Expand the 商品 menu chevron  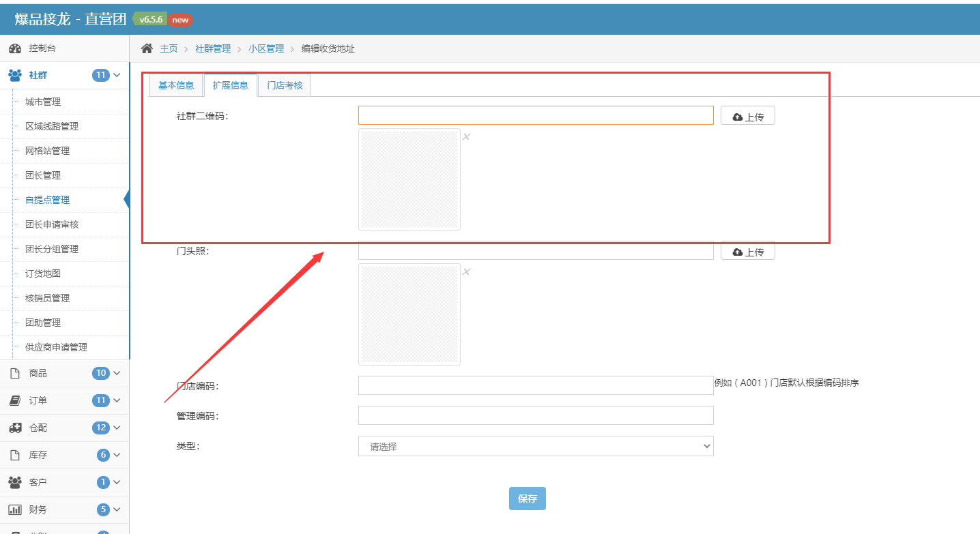117,373
